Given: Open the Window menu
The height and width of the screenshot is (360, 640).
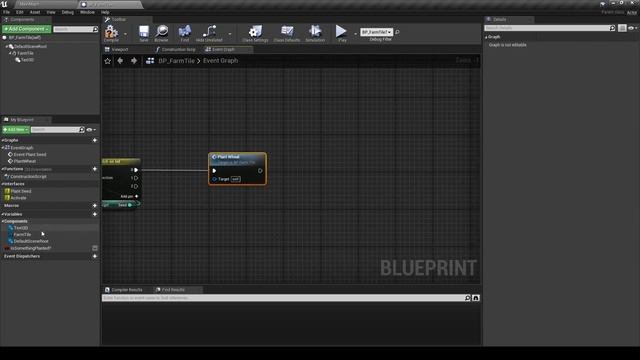Looking at the screenshot, I should coord(87,12).
